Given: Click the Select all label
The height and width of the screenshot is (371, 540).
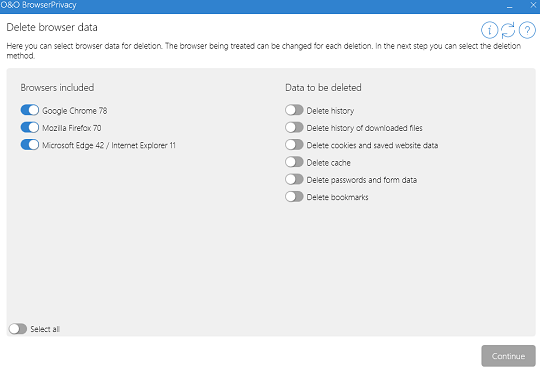Looking at the screenshot, I should (x=45, y=329).
